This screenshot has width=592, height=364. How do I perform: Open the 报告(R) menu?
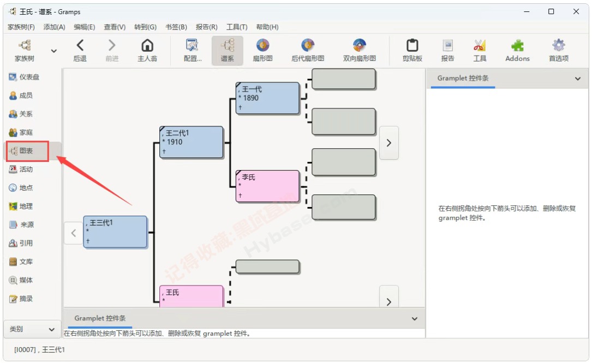[207, 27]
